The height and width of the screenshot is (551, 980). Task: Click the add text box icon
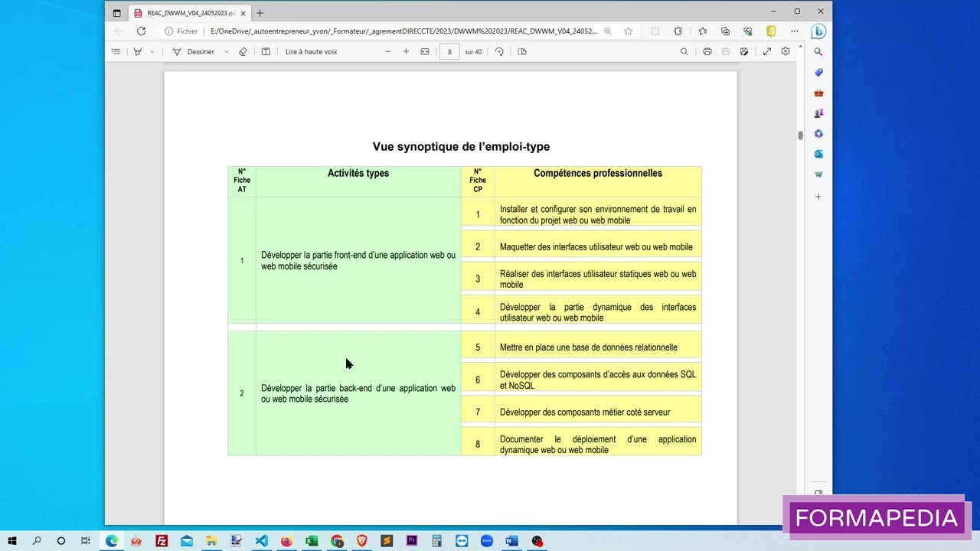pyautogui.click(x=266, y=51)
